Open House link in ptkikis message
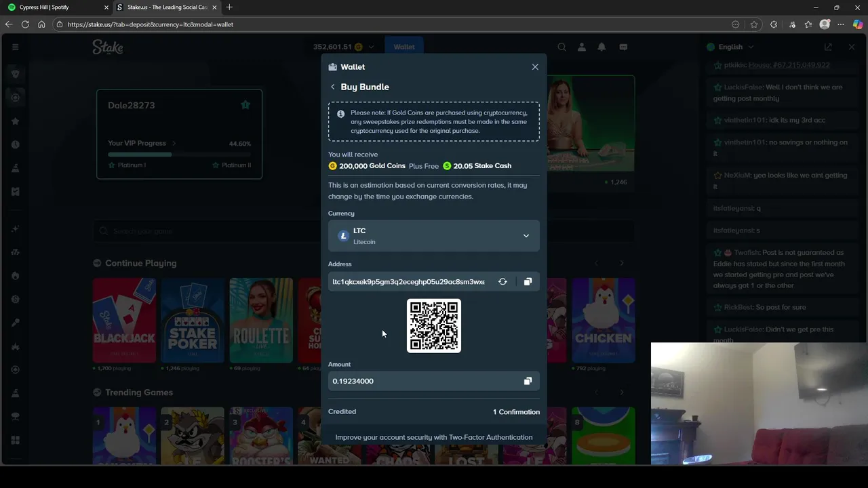The width and height of the screenshot is (868, 488). point(789,65)
